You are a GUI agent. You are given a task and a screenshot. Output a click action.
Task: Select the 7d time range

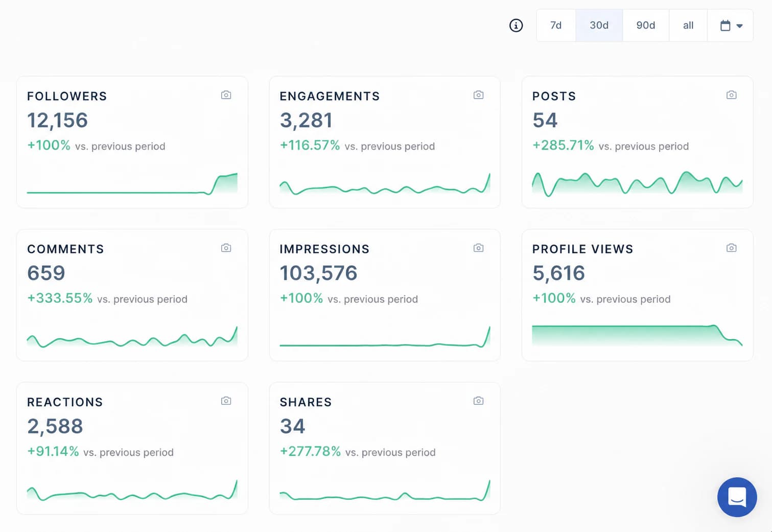556,25
